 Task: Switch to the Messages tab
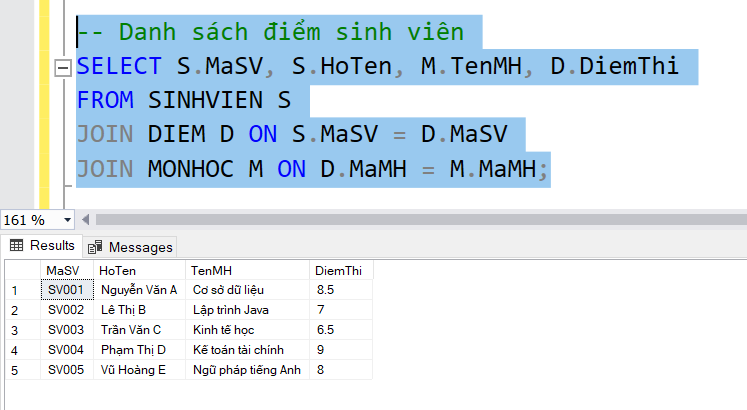click(x=131, y=247)
